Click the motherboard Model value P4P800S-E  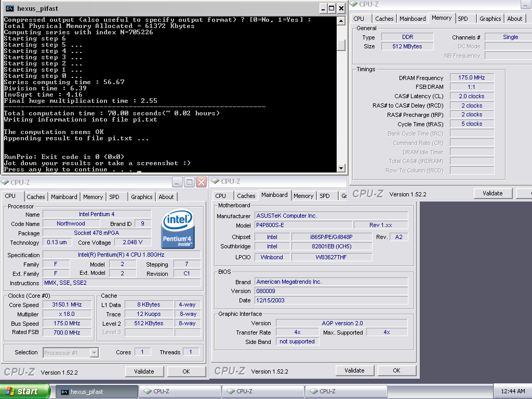(303, 225)
